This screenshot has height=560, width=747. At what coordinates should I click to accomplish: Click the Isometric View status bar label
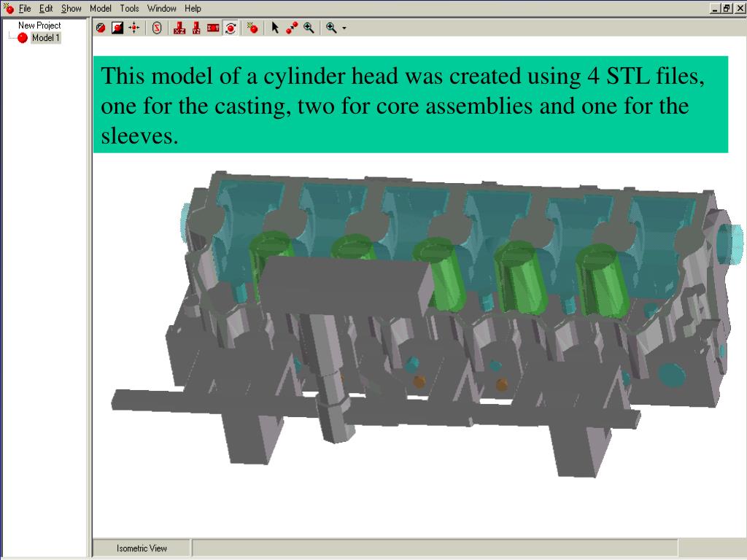click(x=142, y=548)
